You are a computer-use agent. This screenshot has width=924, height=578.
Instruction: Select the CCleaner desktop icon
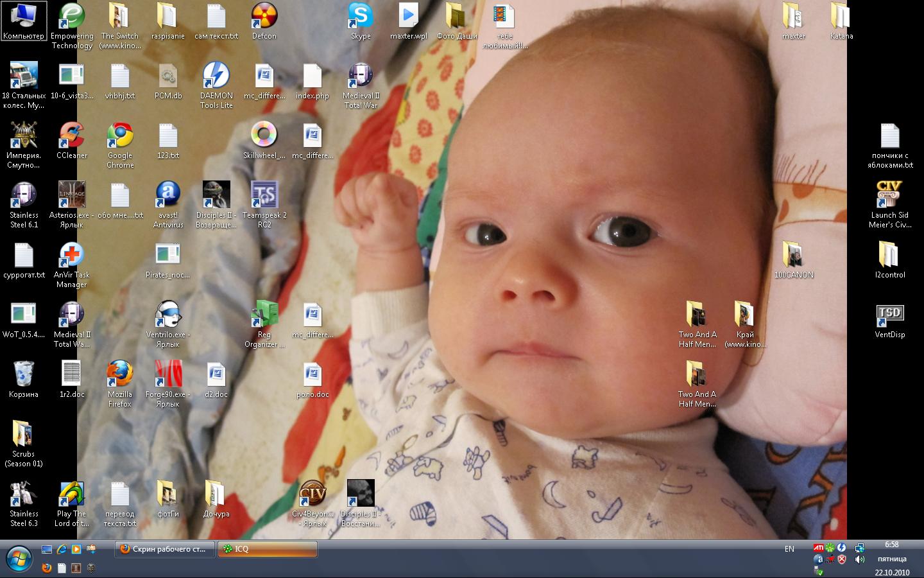tap(72, 136)
